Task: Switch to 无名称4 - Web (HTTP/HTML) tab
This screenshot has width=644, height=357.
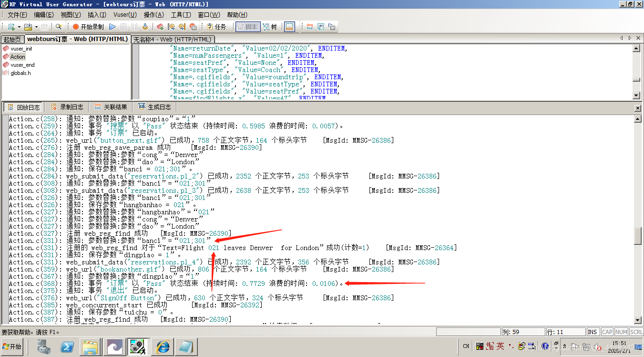Action: pos(172,40)
